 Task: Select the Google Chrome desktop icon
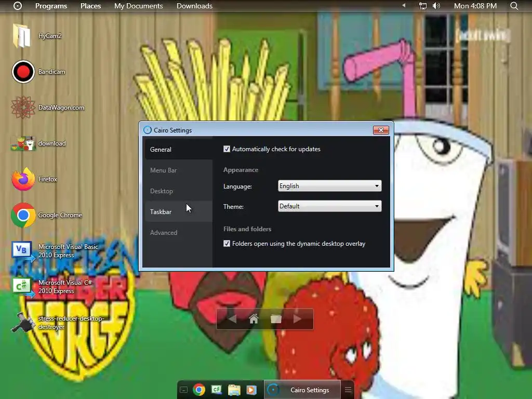(x=23, y=215)
